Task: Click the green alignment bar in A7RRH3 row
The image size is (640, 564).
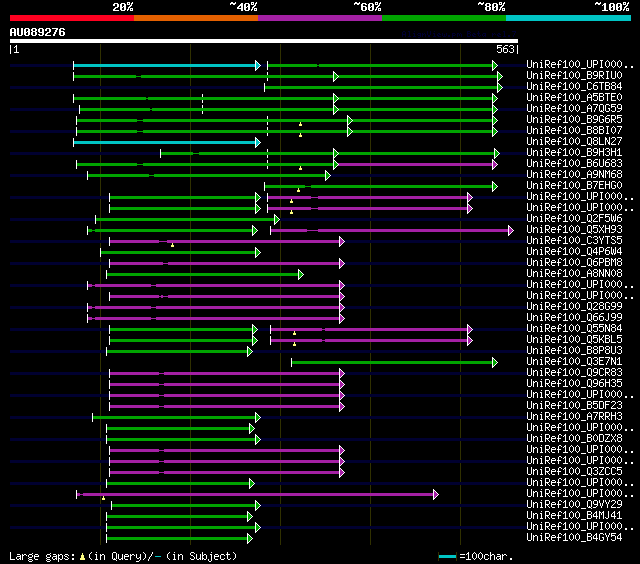Action: pos(174,417)
